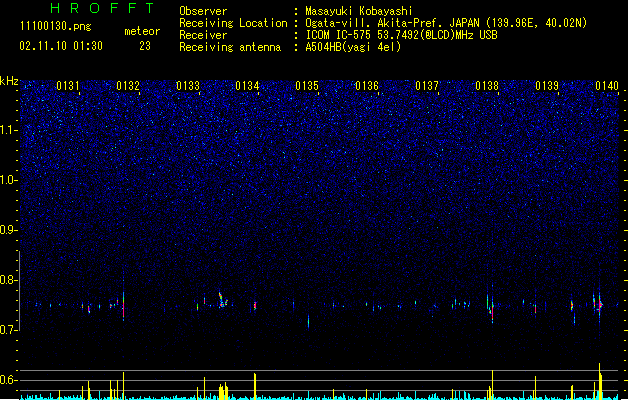Click the 0.6 kHz axis label
Image resolution: width=629 pixels, height=400 pixels.
[x=9, y=380]
